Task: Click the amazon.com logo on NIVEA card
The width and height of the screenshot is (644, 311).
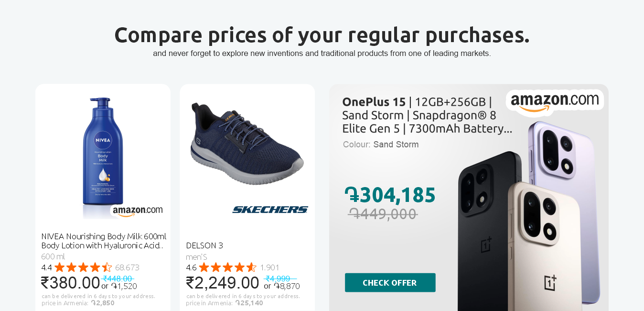Action: pyautogui.click(x=138, y=211)
